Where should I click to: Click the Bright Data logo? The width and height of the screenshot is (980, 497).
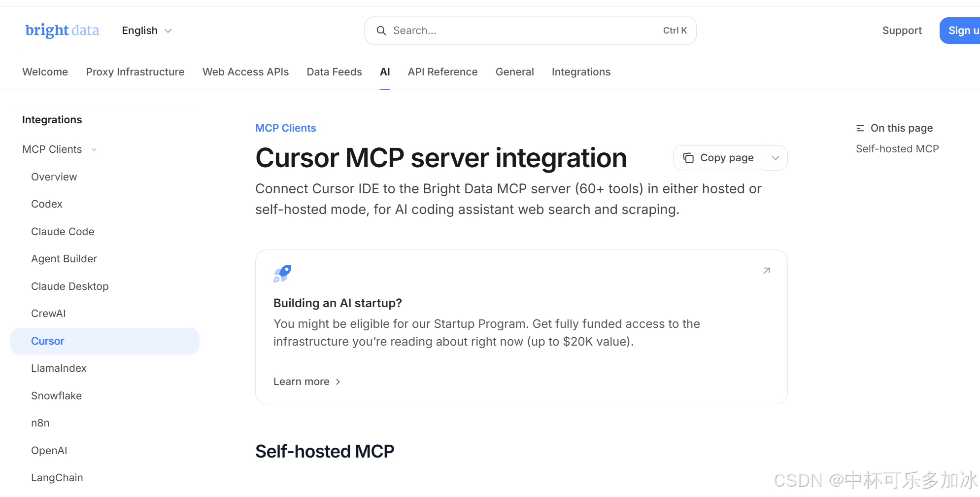[x=62, y=31]
